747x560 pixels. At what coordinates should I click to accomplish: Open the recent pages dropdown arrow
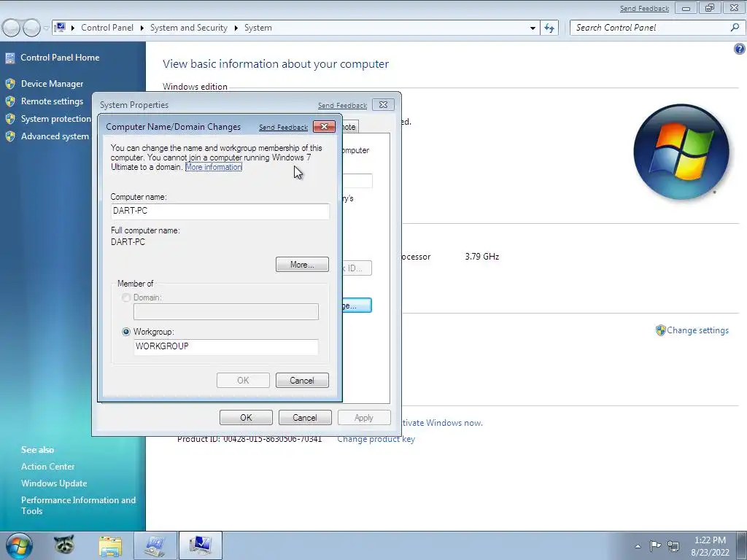(x=46, y=28)
